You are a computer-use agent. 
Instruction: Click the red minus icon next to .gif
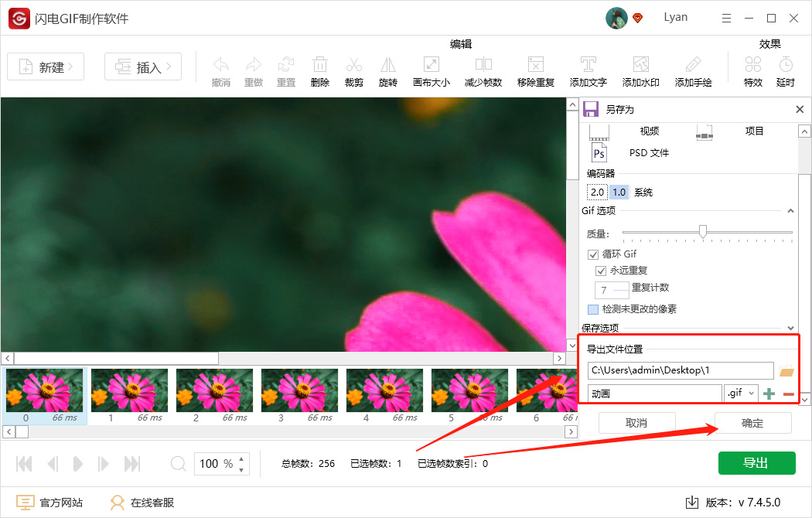789,394
